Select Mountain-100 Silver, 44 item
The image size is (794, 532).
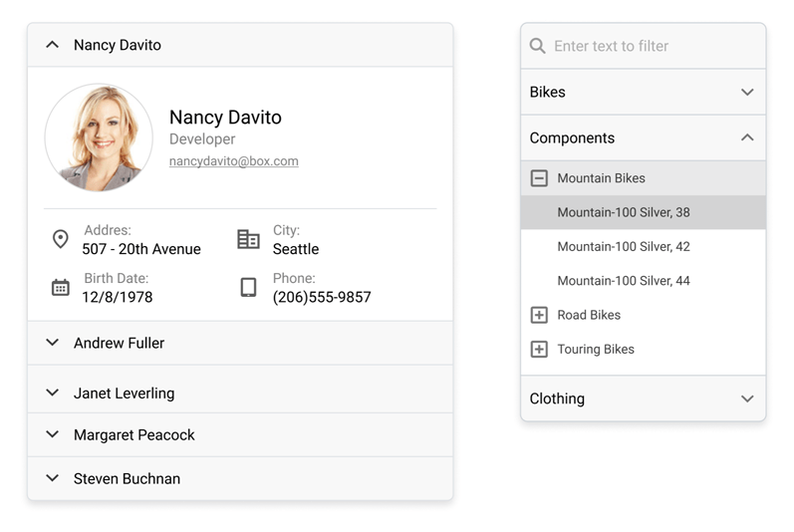[624, 281]
